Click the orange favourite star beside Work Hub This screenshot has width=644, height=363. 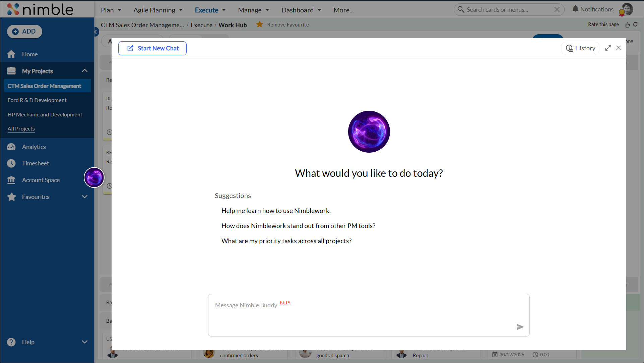259,24
